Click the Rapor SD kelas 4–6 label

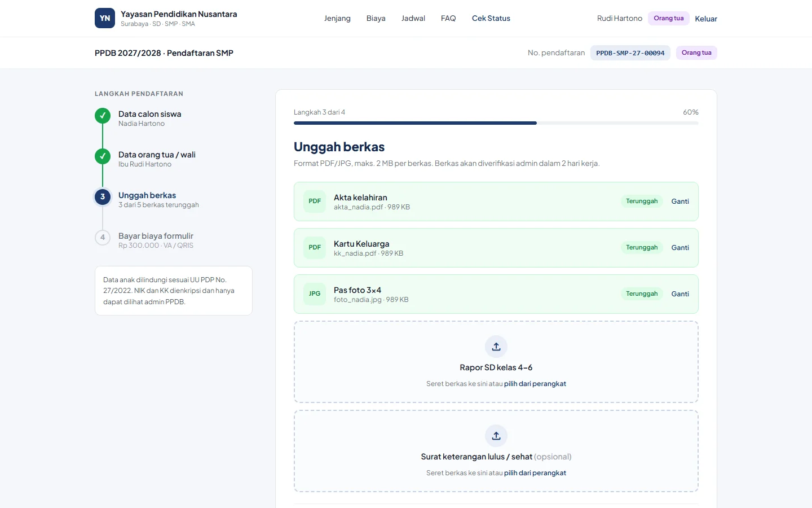(x=496, y=367)
